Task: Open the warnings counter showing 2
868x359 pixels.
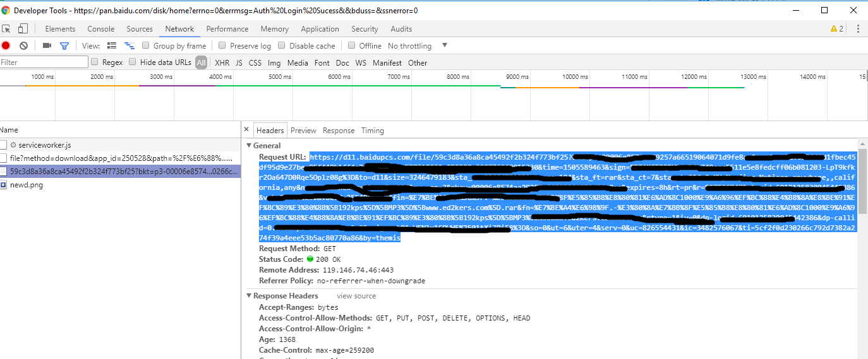Action: pos(837,29)
